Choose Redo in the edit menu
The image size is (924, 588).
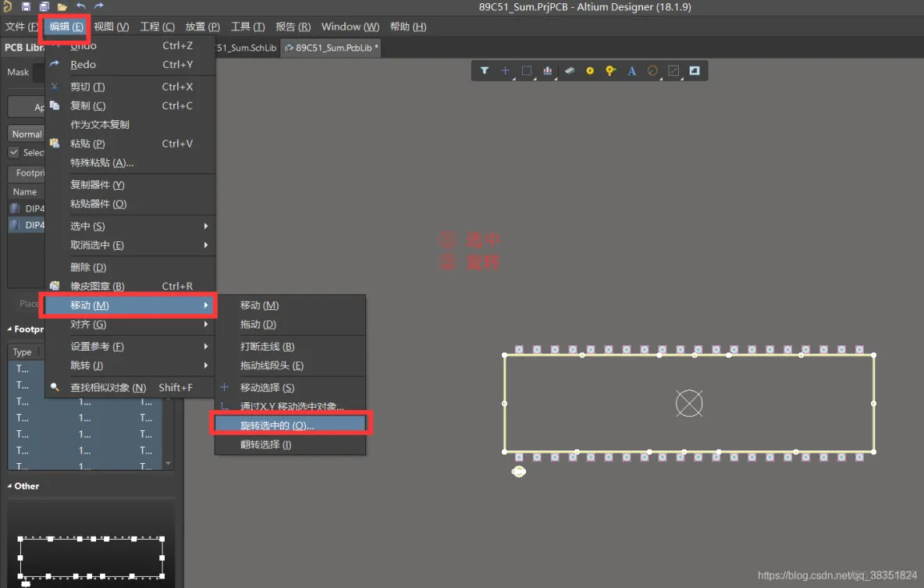130,64
